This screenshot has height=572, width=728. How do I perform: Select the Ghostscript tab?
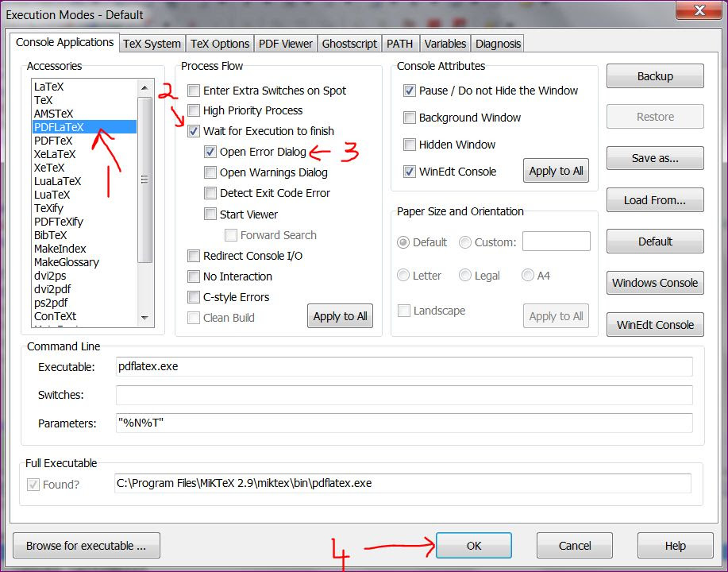coord(349,44)
